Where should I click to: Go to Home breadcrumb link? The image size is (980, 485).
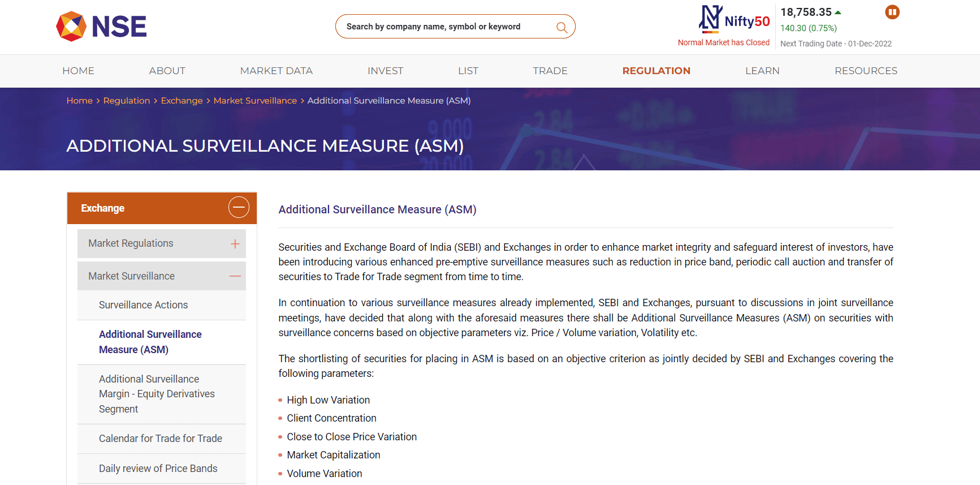[80, 101]
